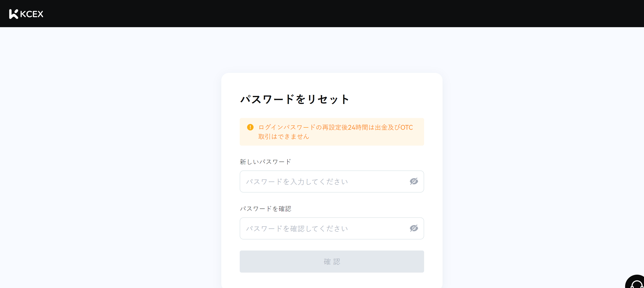Toggle visibility eye in パスワードを確認 field

[414, 228]
